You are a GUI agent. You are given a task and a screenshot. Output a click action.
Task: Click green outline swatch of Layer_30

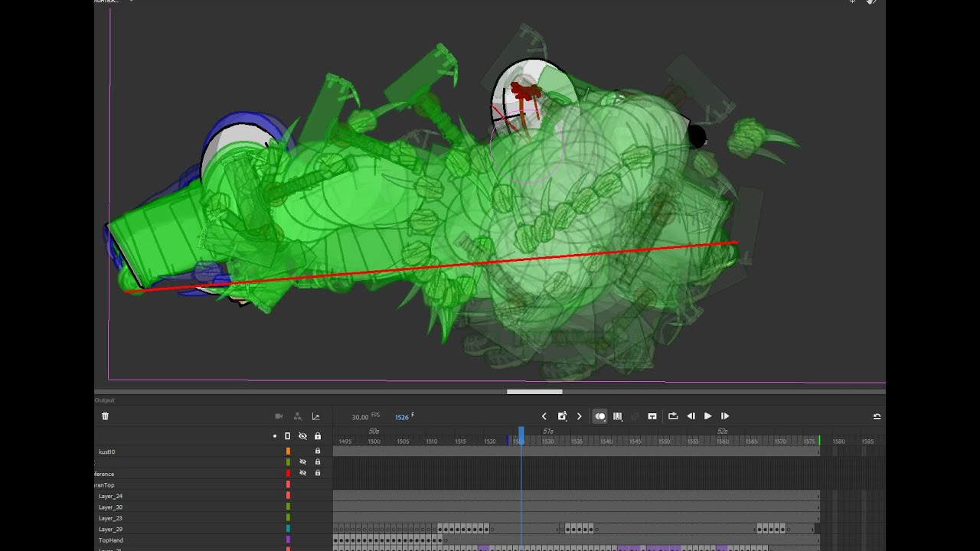(288, 507)
